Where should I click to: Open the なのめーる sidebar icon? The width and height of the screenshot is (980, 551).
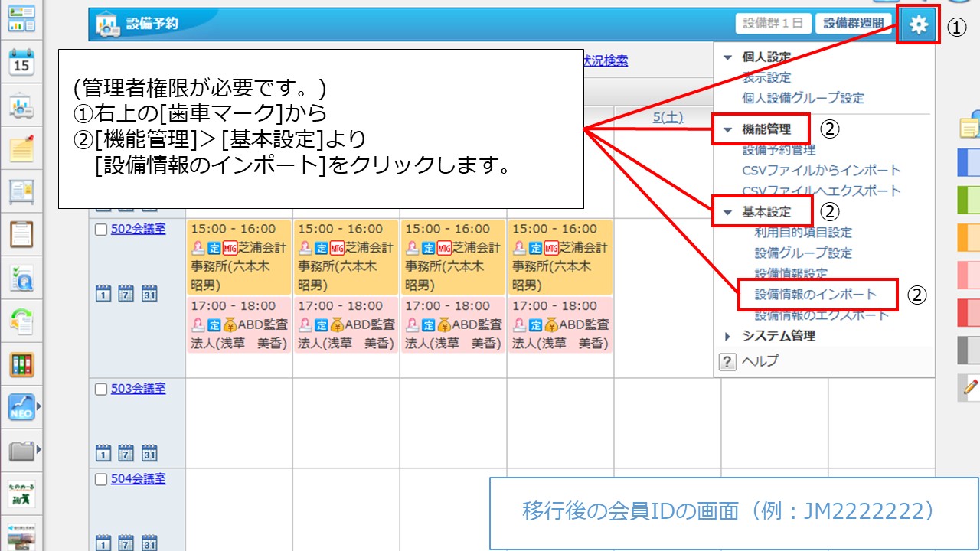[x=21, y=494]
